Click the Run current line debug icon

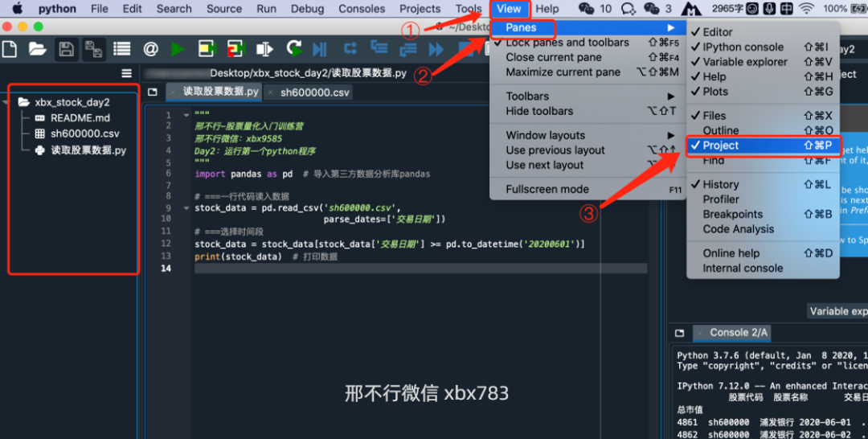click(350, 49)
